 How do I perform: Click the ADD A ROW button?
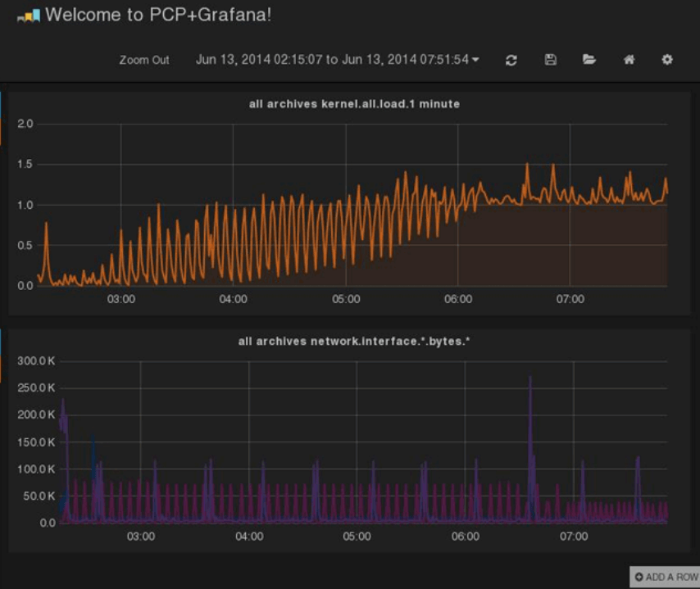[x=666, y=577]
